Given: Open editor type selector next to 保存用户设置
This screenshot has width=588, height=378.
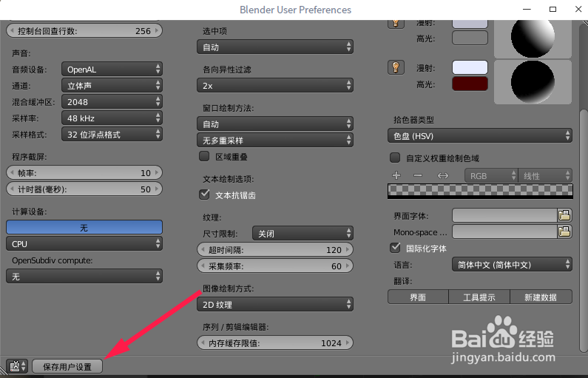Looking at the screenshot, I should pos(17,366).
